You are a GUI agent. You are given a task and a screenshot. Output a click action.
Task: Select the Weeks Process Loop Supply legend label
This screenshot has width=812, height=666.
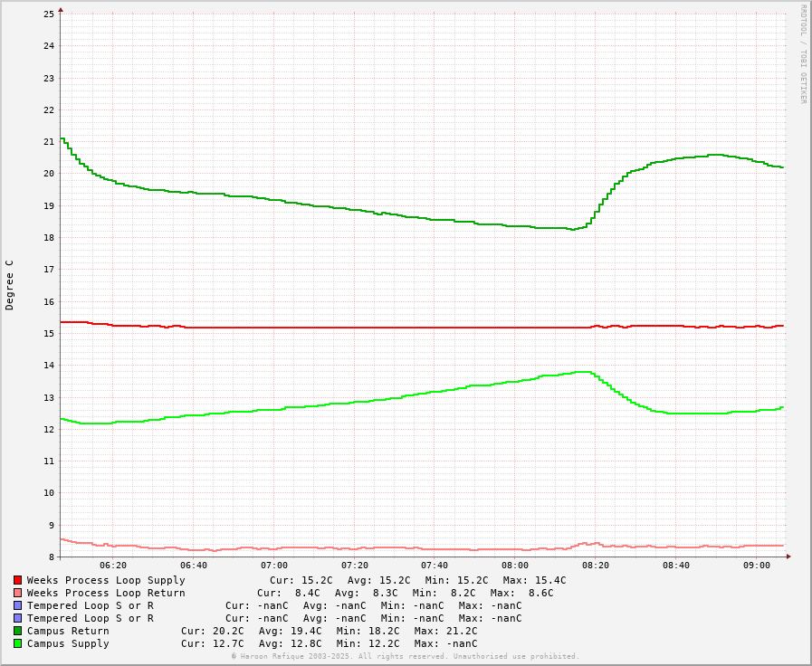(106, 580)
